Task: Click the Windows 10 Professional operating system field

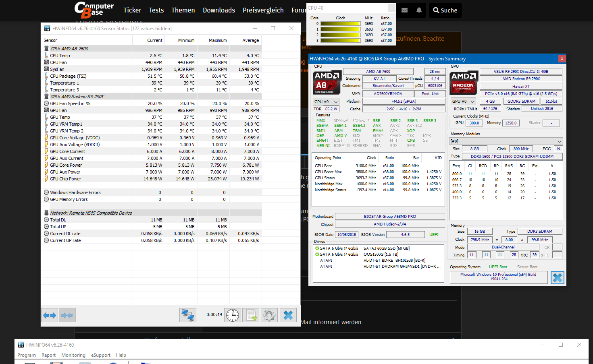Action: coord(498,277)
